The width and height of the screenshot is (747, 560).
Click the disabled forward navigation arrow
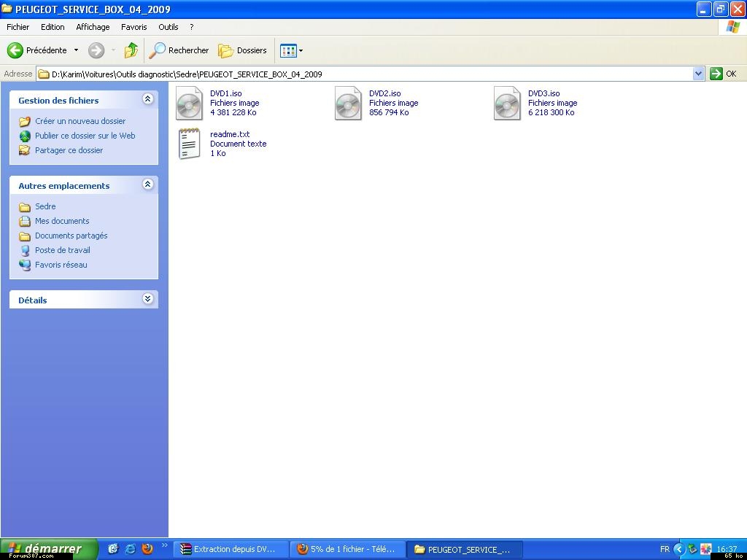96,50
